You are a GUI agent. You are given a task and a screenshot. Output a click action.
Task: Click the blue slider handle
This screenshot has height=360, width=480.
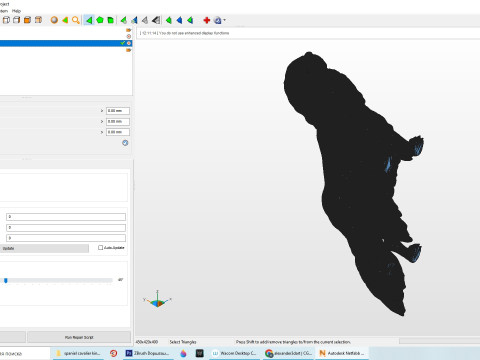pos(6,280)
